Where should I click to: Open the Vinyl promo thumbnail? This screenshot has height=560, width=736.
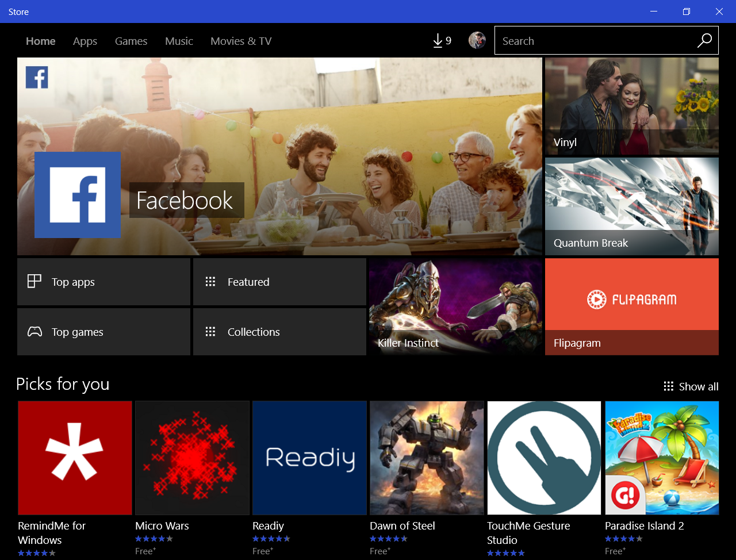coord(632,106)
